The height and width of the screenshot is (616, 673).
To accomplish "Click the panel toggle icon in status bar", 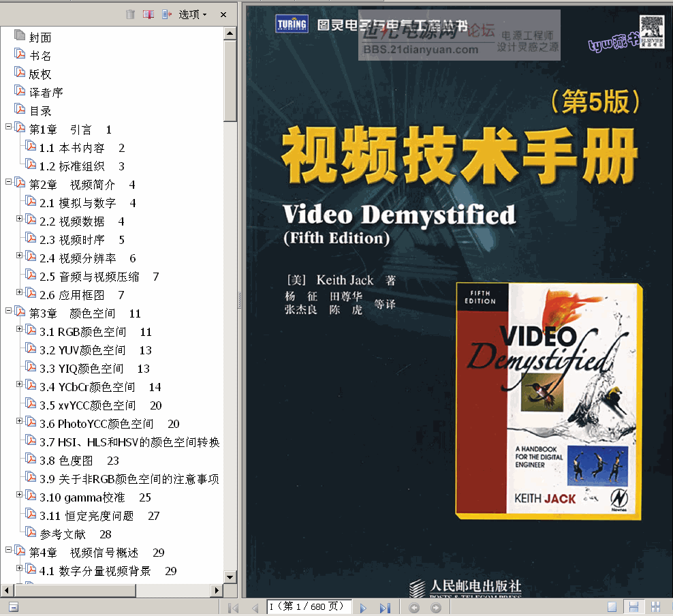I will pos(14,607).
